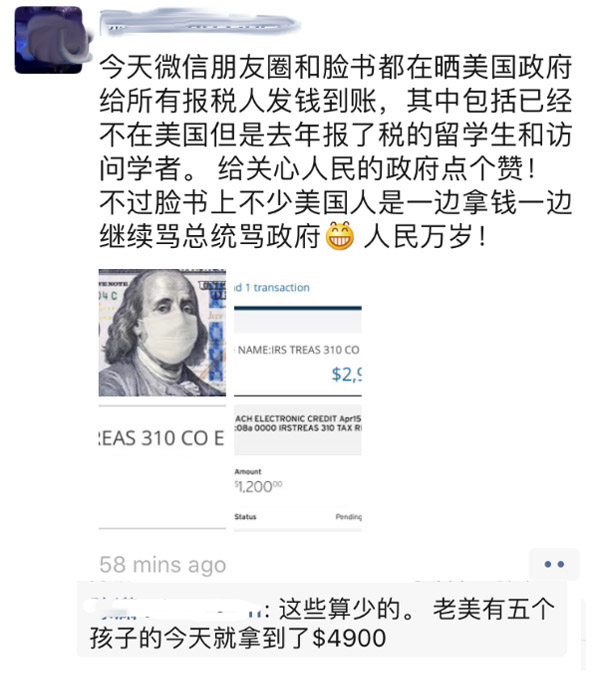
Task: Tap the ACH ELECTRONIC CREDIT Apr15 description
Action: tap(298, 419)
